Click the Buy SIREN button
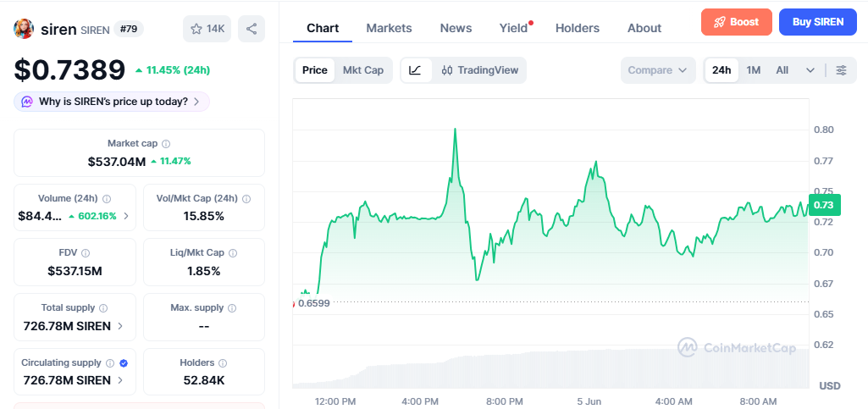 click(x=818, y=22)
